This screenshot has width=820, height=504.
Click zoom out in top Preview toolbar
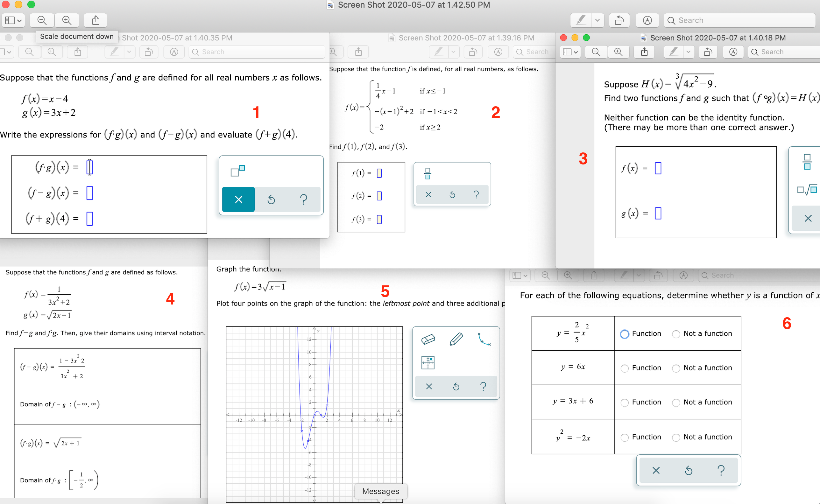coord(42,20)
